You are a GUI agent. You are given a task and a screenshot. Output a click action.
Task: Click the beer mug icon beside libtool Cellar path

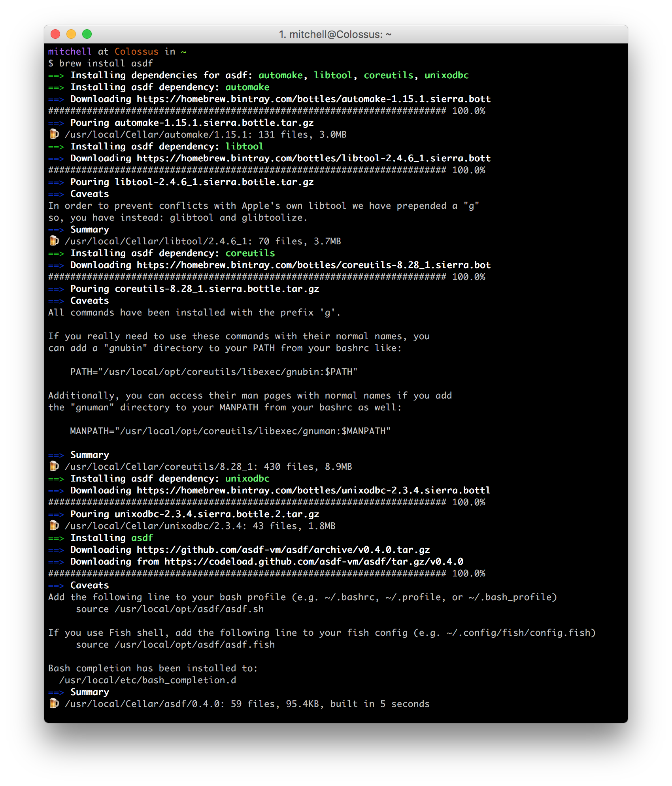pyautogui.click(x=54, y=241)
